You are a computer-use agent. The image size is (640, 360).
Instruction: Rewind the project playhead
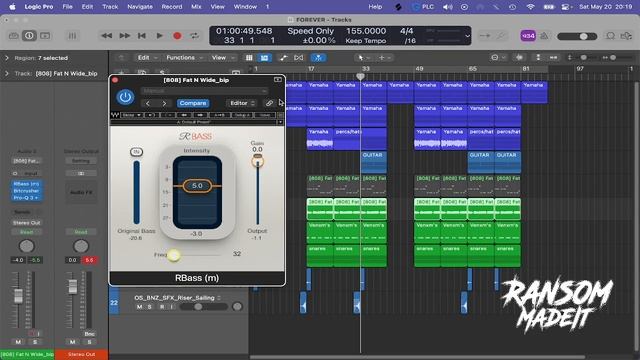click(x=107, y=36)
